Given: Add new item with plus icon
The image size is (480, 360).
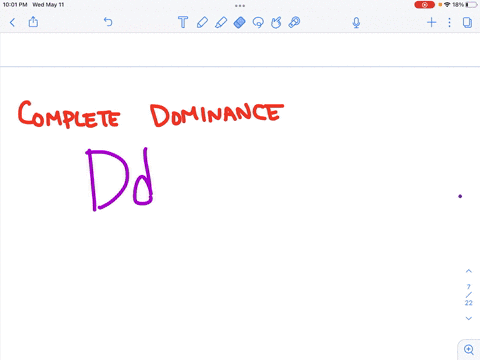Looking at the screenshot, I should point(432,22).
